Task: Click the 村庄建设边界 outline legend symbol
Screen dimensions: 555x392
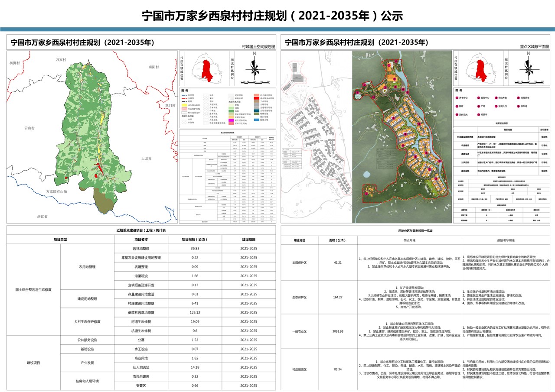Action: pos(184,113)
